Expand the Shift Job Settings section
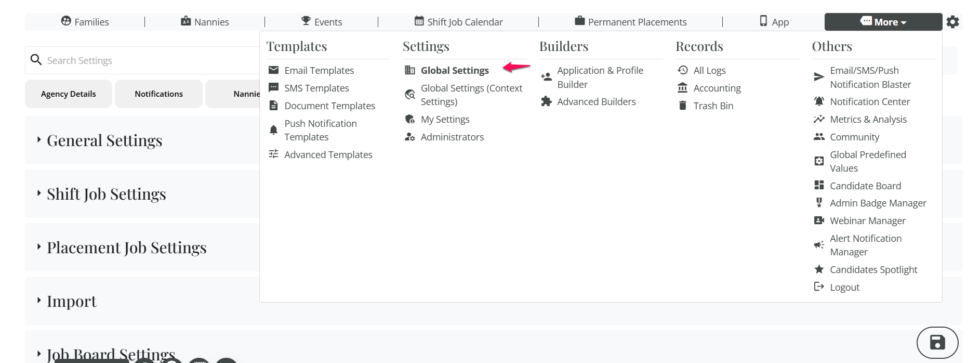 pos(106,194)
